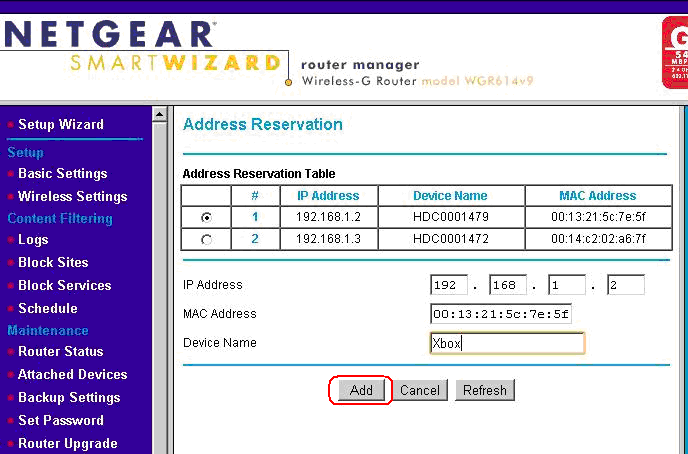Viewport: 688px width, 454px height.
Task: Open Setup Wizard in the sidebar
Action: point(61,124)
